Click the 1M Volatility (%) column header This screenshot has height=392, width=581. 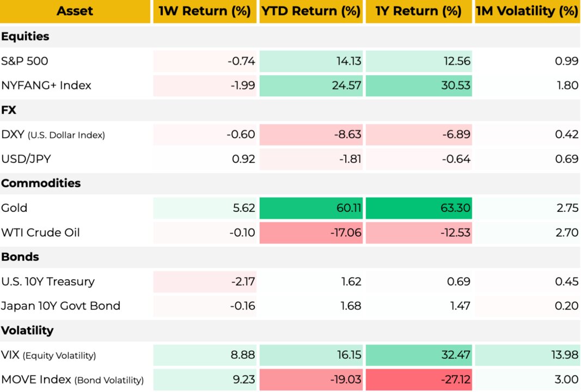click(x=527, y=11)
